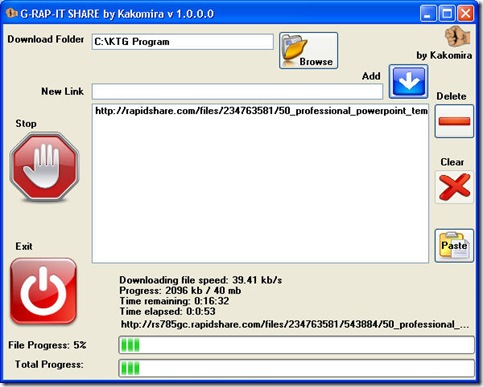Click the 'File Progress: 5%' label
This screenshot has height=387, width=483.
[x=47, y=345]
